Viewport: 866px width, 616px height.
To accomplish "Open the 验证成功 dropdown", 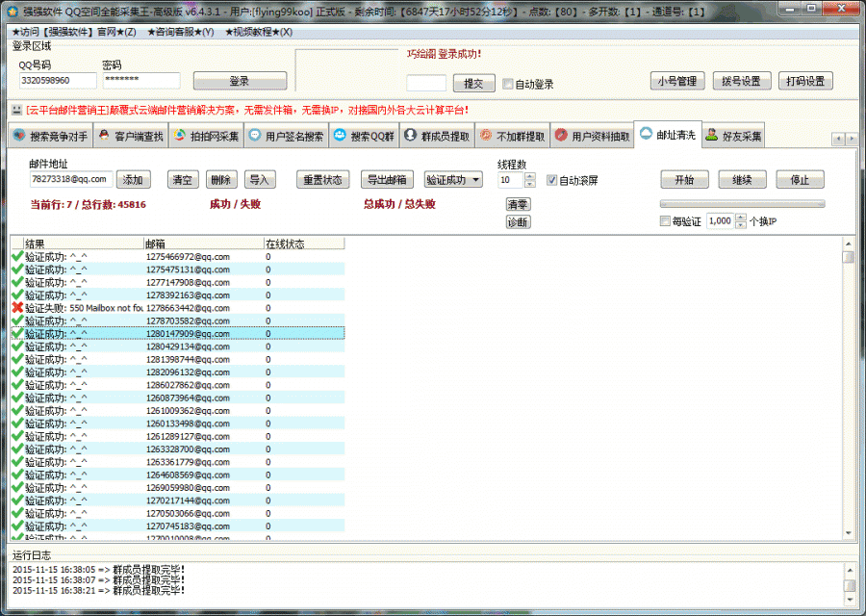I will (453, 180).
